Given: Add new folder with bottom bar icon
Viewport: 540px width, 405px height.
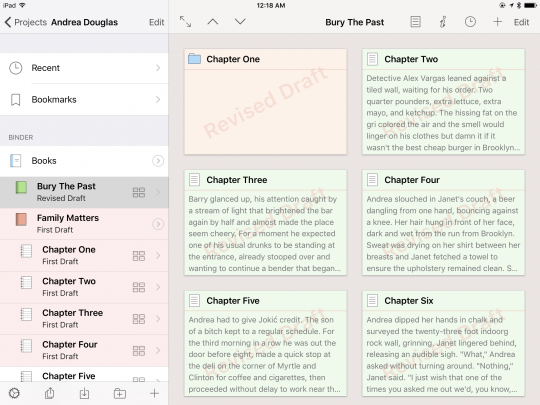Looking at the screenshot, I should point(120,393).
